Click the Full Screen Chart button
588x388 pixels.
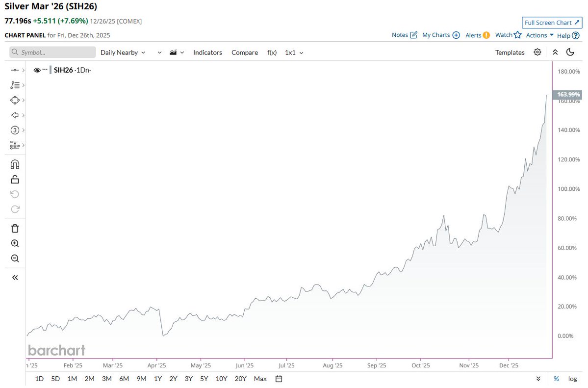click(552, 23)
